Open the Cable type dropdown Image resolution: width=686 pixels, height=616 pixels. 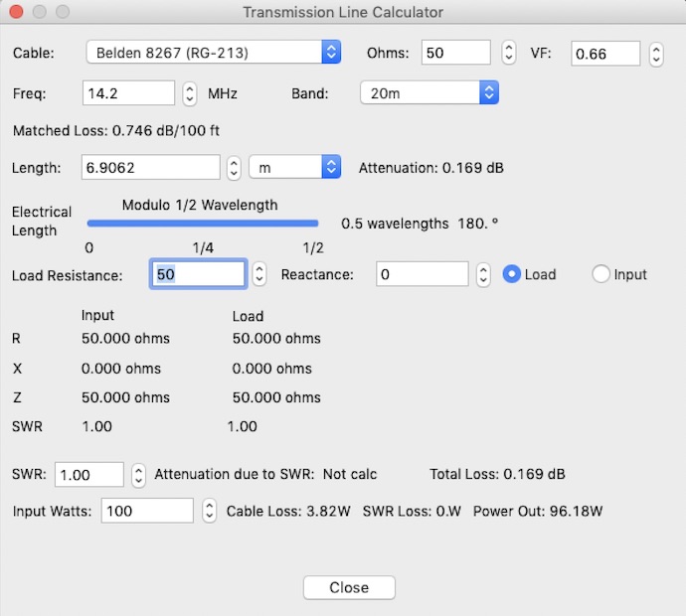213,53
